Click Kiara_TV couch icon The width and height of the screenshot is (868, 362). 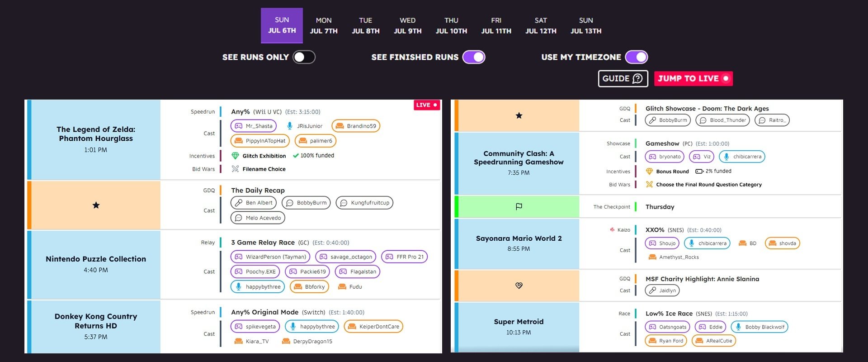[x=238, y=341]
